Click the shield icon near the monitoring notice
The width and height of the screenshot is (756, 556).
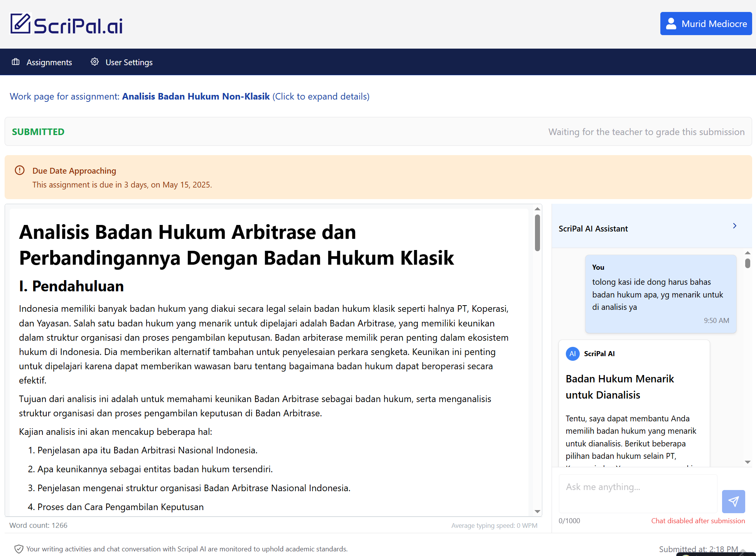(19, 549)
